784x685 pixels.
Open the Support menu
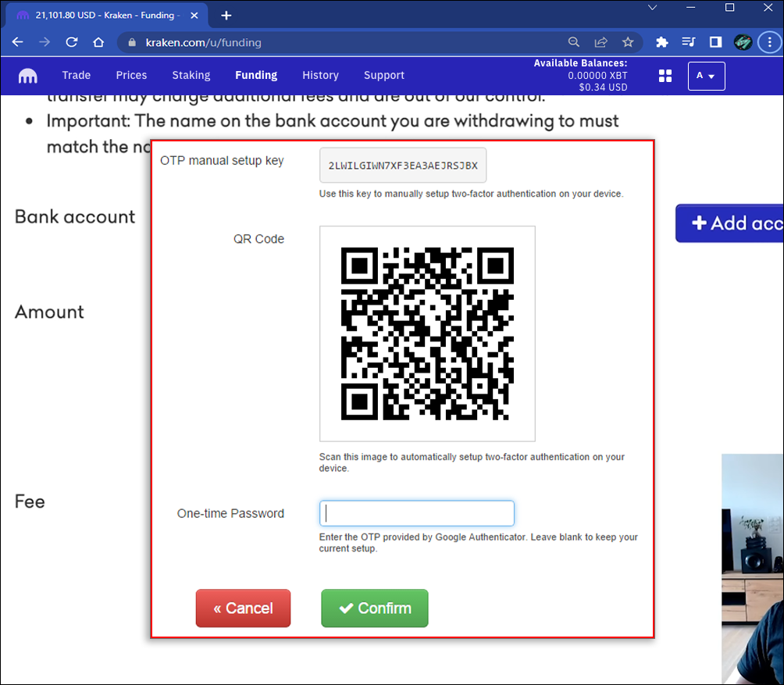tap(384, 75)
